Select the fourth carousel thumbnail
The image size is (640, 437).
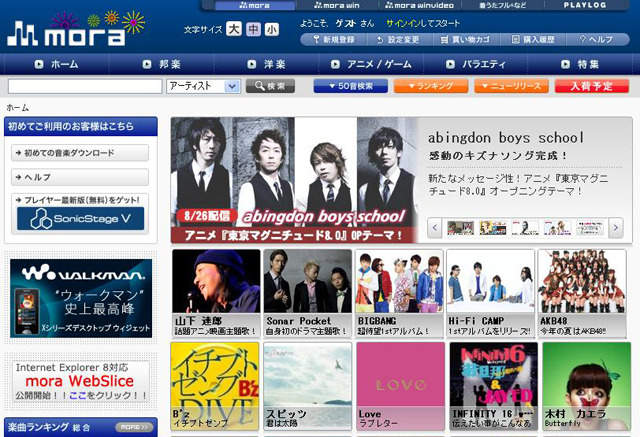tap(557, 228)
